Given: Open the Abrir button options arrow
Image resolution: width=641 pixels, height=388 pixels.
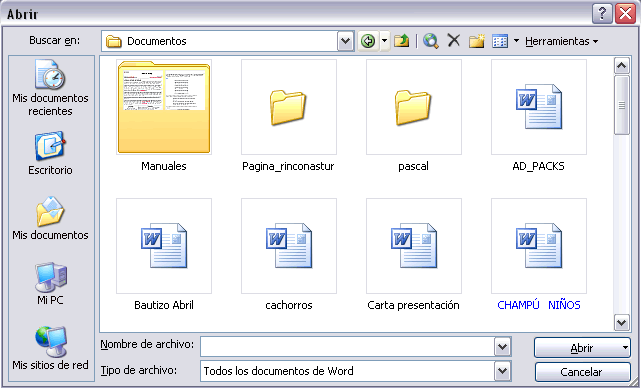Looking at the screenshot, I should 625,348.
